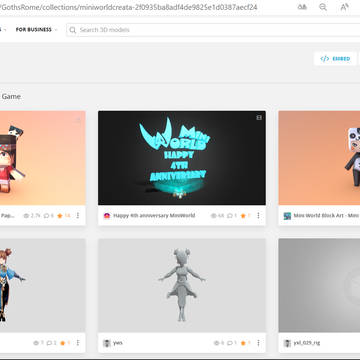
Task: Click the Search 3D models field
Action: click(x=213, y=30)
